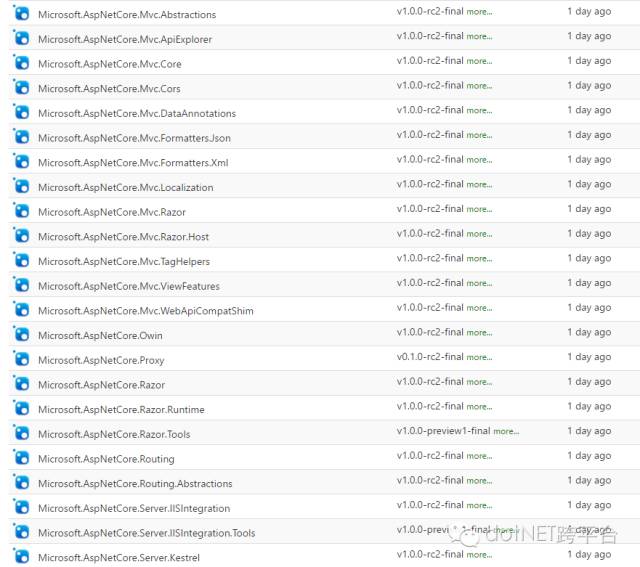Click 'more...' next to v1.0.0-preview1-final for Razor.Tools

coord(506,432)
